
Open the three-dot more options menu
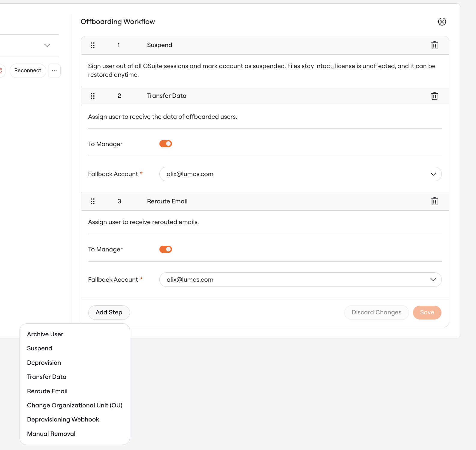54,71
